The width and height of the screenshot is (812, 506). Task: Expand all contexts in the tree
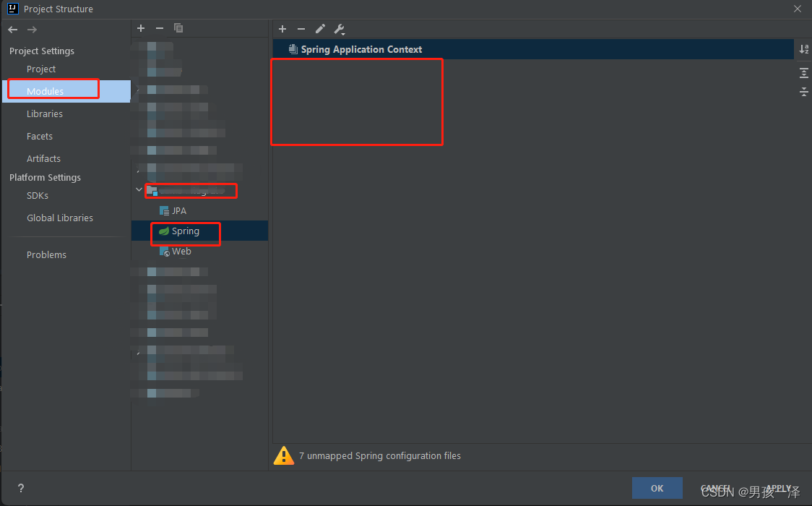click(804, 73)
